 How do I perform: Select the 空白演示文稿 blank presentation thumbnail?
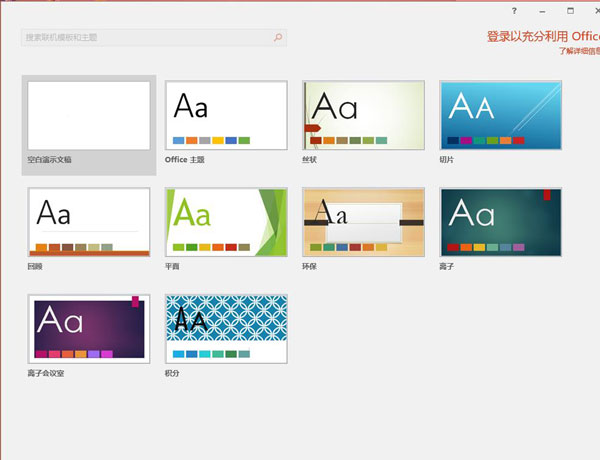pos(89,116)
